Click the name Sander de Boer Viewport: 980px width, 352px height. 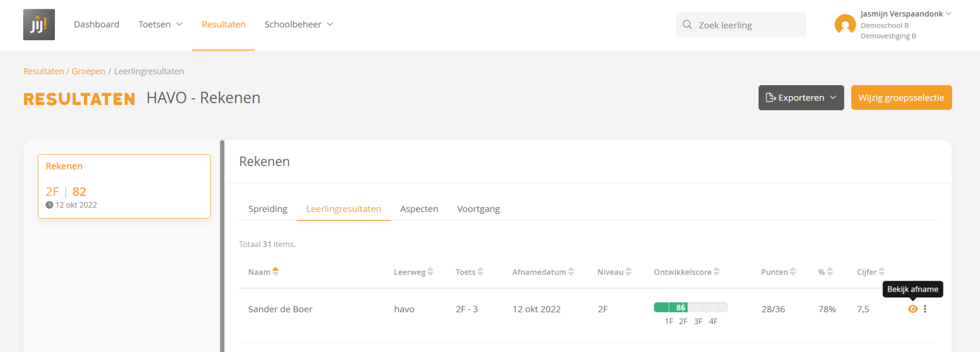280,309
